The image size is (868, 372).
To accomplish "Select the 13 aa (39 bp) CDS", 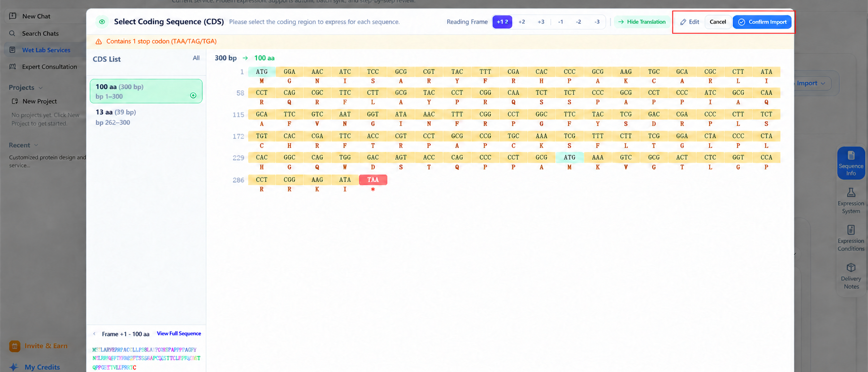I will (x=146, y=117).
